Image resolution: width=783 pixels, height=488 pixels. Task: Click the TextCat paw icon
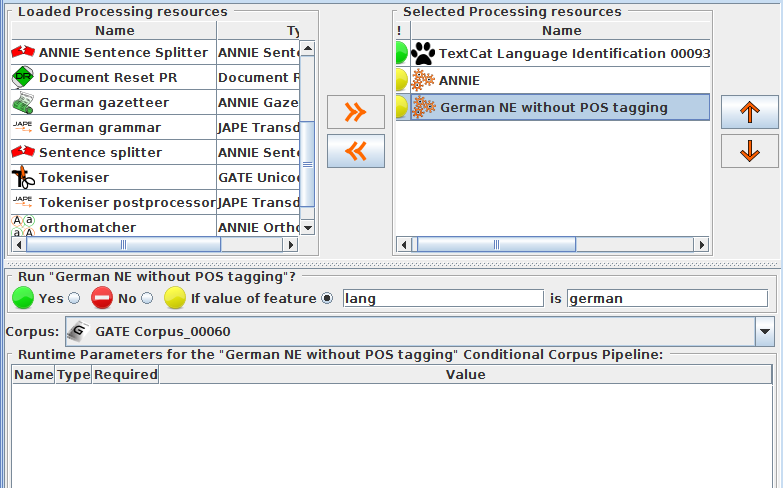[x=424, y=53]
